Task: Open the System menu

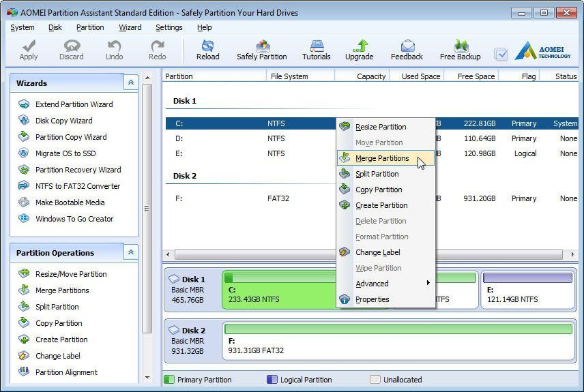Action: pos(23,27)
